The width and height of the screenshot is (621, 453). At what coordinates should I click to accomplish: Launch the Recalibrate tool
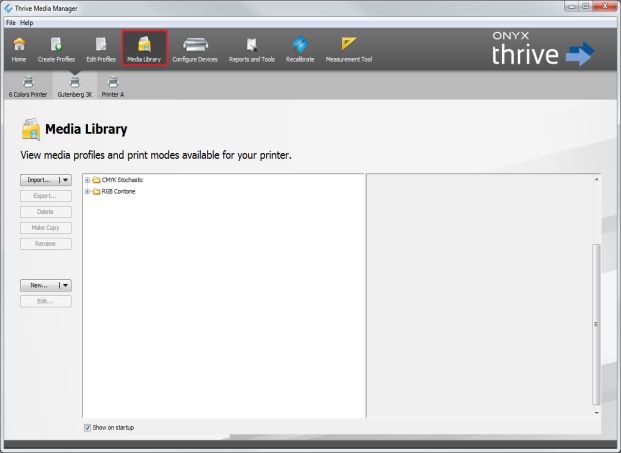(300, 49)
